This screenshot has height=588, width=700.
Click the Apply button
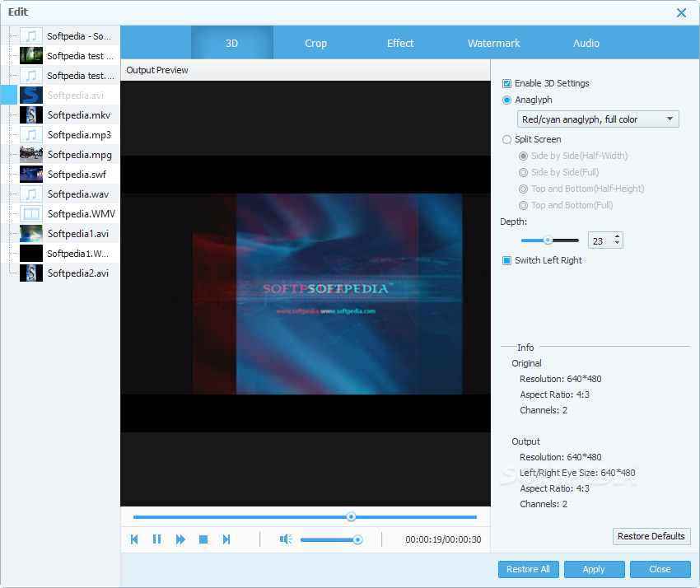tap(594, 569)
